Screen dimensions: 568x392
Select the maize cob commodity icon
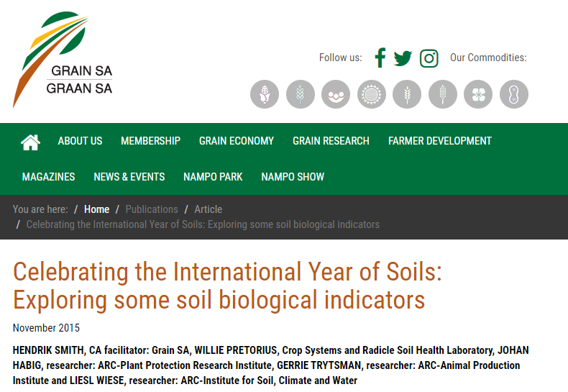[265, 94]
